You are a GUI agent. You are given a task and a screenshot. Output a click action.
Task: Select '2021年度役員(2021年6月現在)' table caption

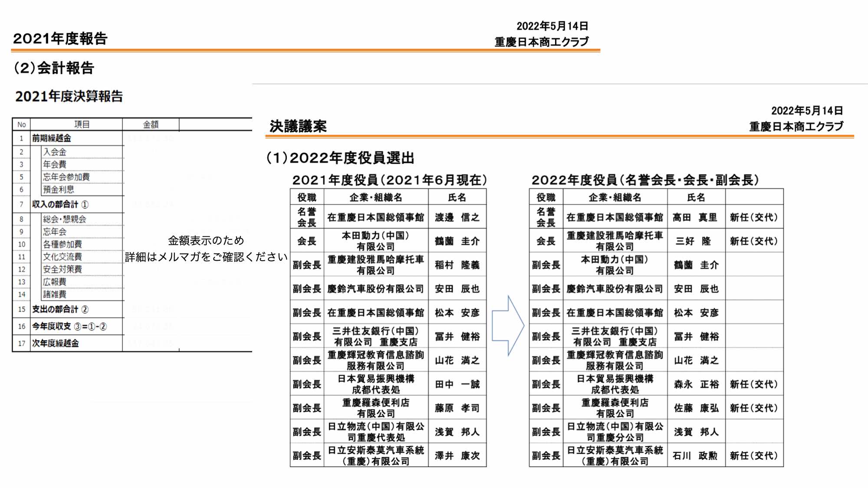point(389,180)
